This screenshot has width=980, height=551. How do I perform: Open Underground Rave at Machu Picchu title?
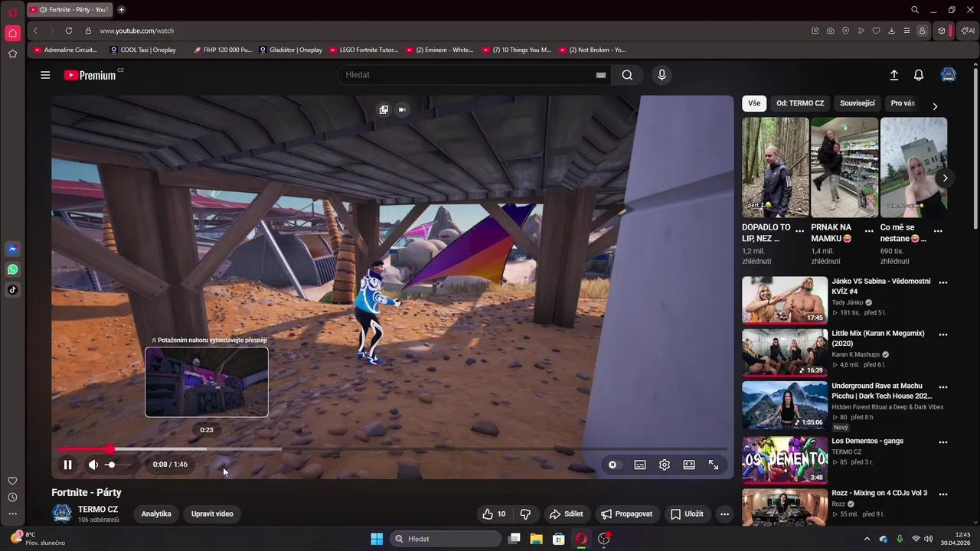coord(882,391)
